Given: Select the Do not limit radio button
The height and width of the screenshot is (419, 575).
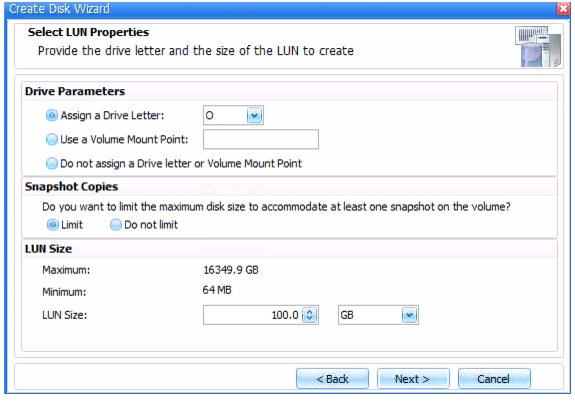Looking at the screenshot, I should (x=116, y=224).
